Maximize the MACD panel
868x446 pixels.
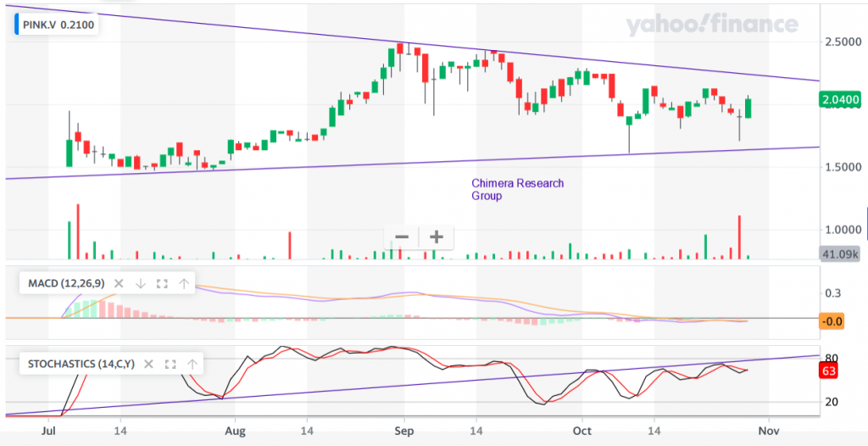point(162,284)
